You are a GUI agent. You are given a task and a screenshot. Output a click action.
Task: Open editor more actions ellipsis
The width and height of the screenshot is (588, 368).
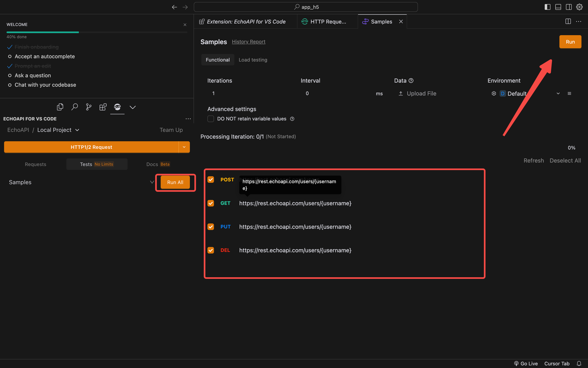coord(579,21)
